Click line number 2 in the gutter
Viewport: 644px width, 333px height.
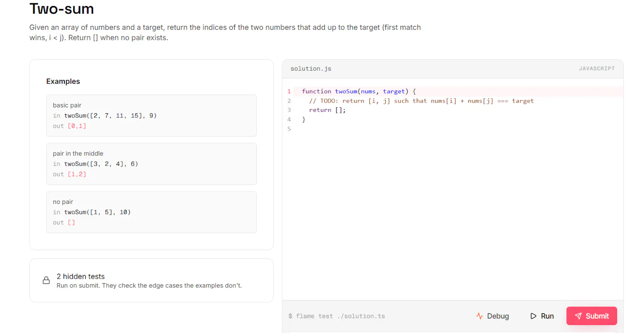[x=289, y=101]
